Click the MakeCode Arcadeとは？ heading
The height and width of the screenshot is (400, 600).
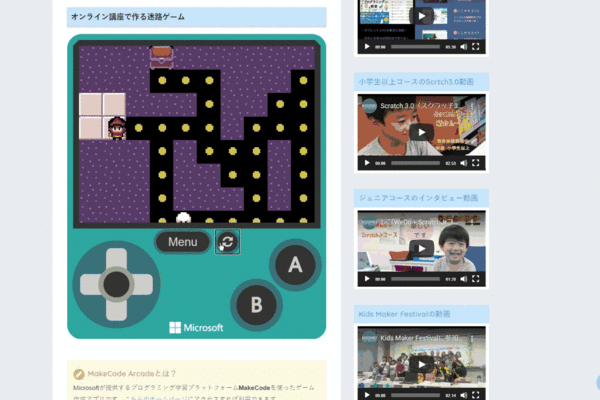click(132, 374)
